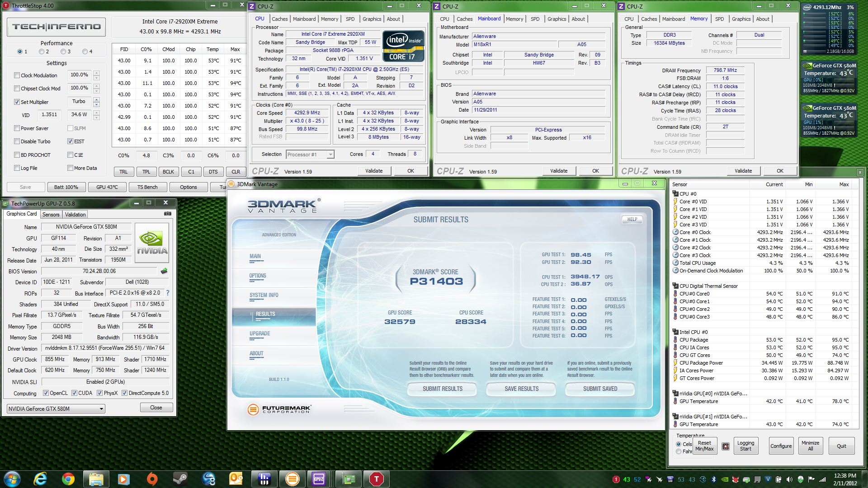Select Celsius temperature radio in HWiNFO
This screenshot has width=868, height=488.
pyautogui.click(x=679, y=444)
